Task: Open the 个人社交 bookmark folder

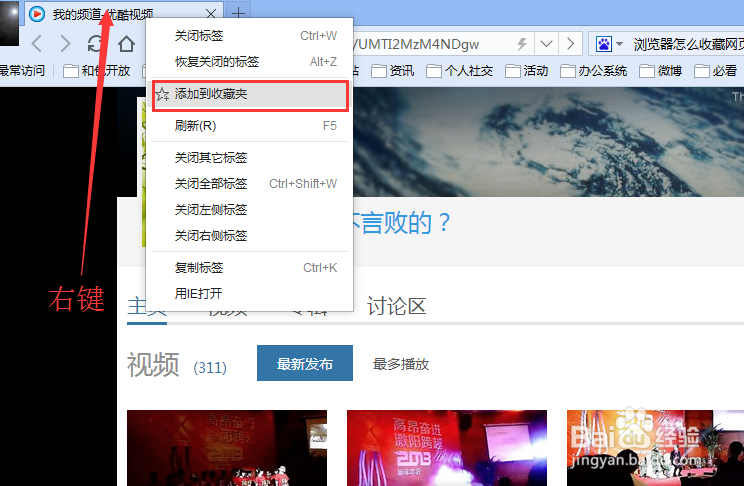Action: point(460,71)
